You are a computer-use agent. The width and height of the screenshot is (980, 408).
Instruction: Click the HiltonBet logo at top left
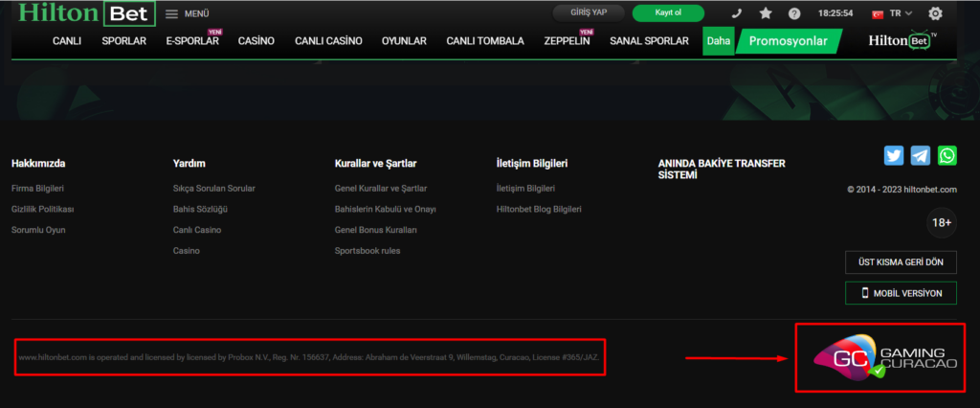point(87,13)
